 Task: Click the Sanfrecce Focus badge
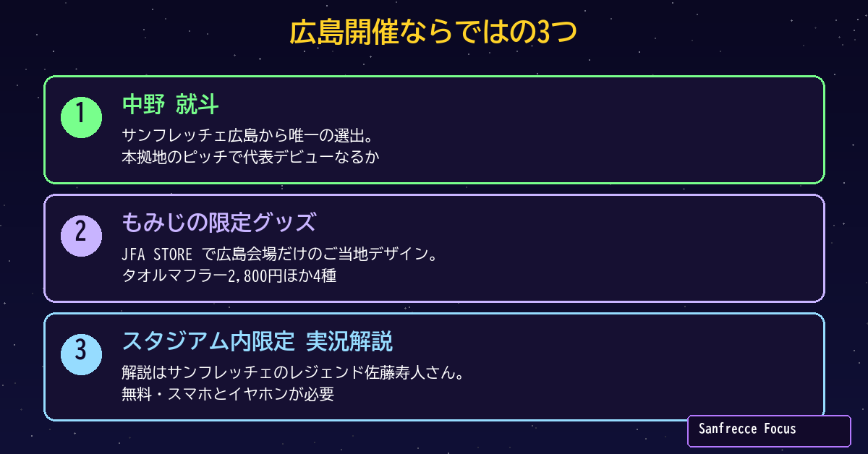769,431
